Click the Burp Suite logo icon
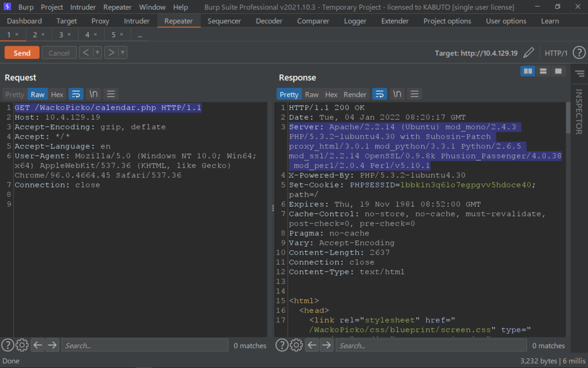The height and width of the screenshot is (368, 588). (x=7, y=7)
